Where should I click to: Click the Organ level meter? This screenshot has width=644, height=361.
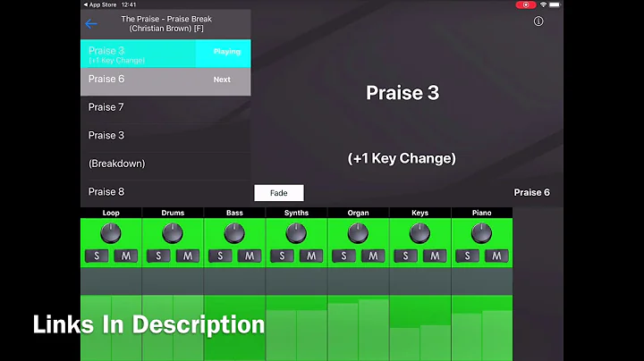pos(358,328)
